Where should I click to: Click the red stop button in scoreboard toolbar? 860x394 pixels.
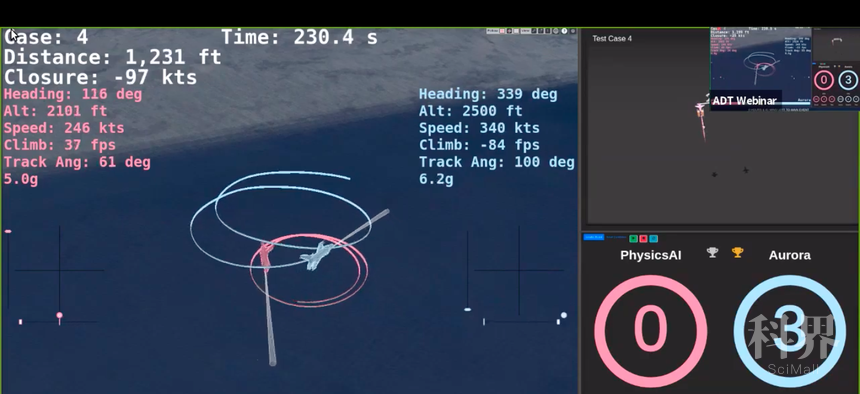click(643, 238)
